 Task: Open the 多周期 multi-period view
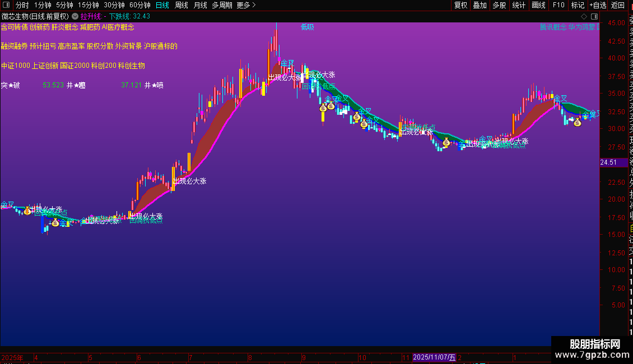coord(222,5)
